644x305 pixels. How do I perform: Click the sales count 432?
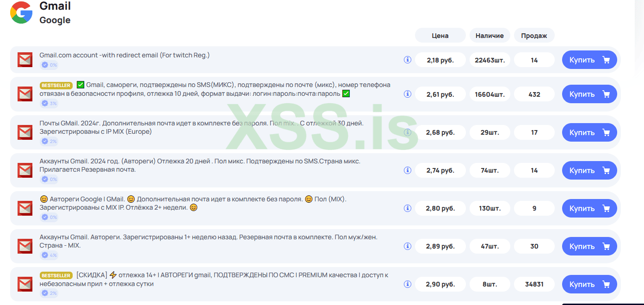click(534, 94)
